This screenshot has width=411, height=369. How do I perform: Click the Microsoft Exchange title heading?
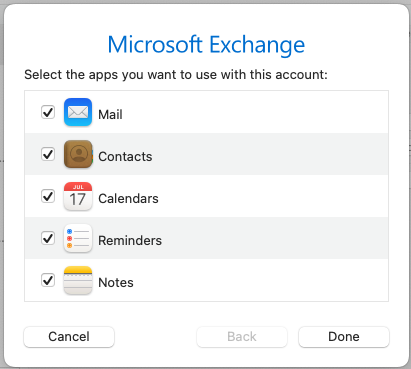(x=206, y=45)
